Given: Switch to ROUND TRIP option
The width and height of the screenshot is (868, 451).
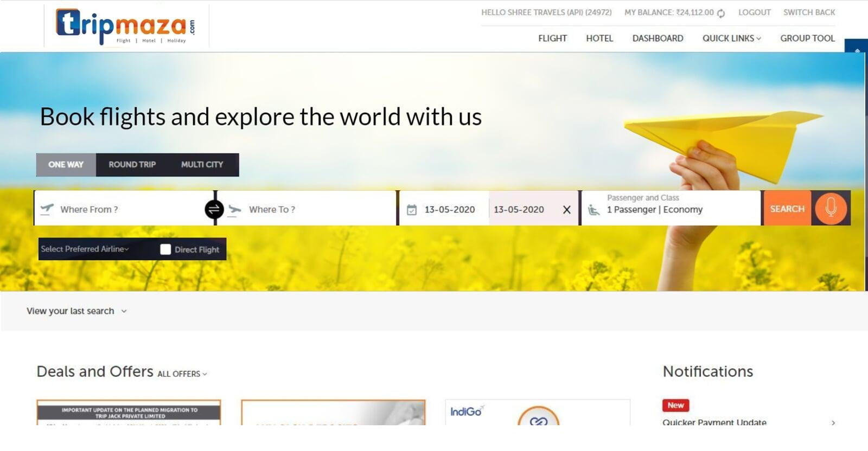Looking at the screenshot, I should tap(132, 165).
